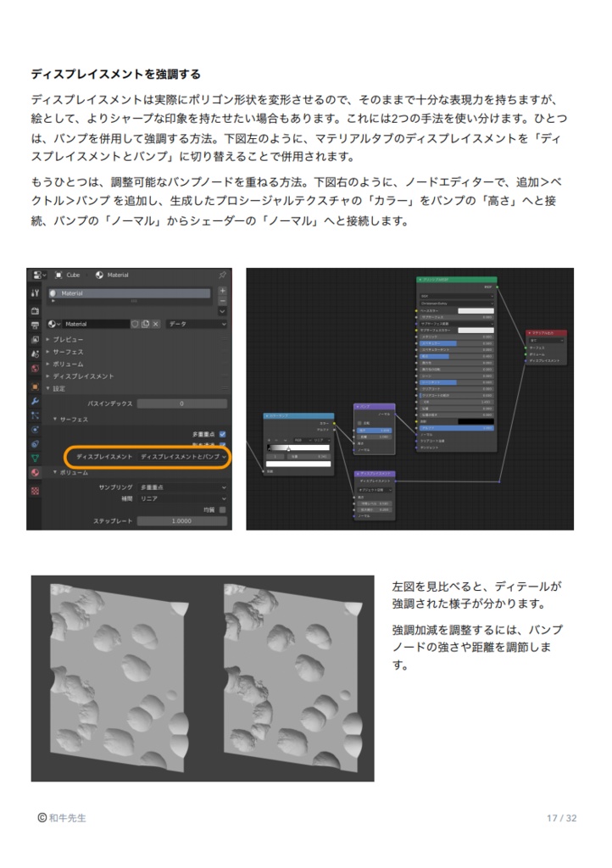Click the right displacement render with bump
This screenshot has width=612, height=868.
pyautogui.click(x=292, y=676)
